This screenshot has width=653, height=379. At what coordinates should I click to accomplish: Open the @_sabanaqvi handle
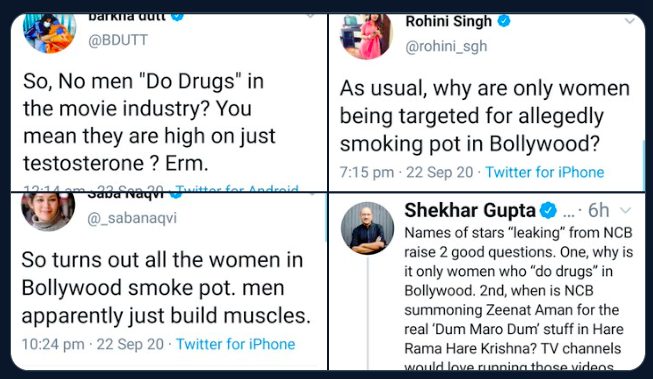132,218
